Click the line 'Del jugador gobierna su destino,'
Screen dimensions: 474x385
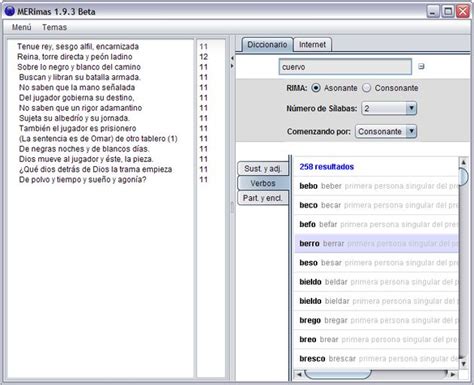tap(77, 98)
